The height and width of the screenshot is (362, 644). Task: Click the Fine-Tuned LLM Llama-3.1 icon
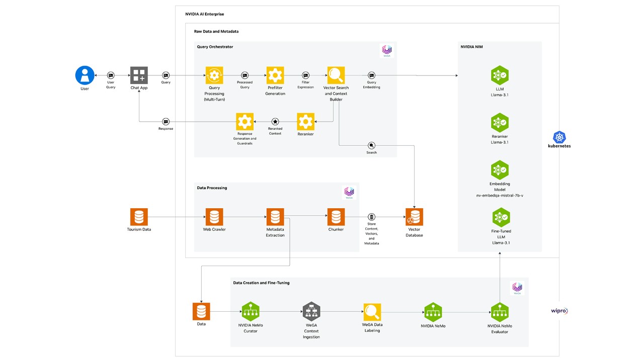click(x=500, y=216)
